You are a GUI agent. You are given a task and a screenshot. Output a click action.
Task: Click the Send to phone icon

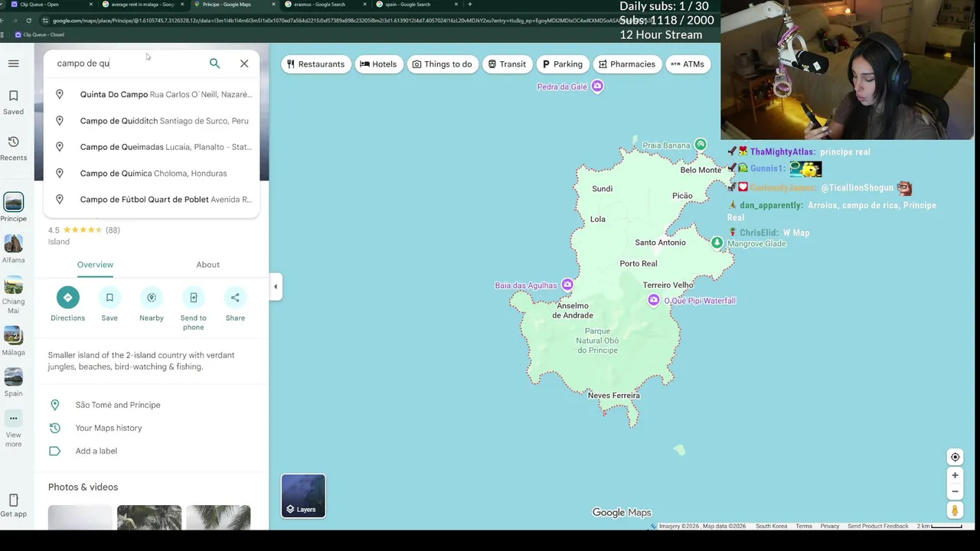click(193, 297)
